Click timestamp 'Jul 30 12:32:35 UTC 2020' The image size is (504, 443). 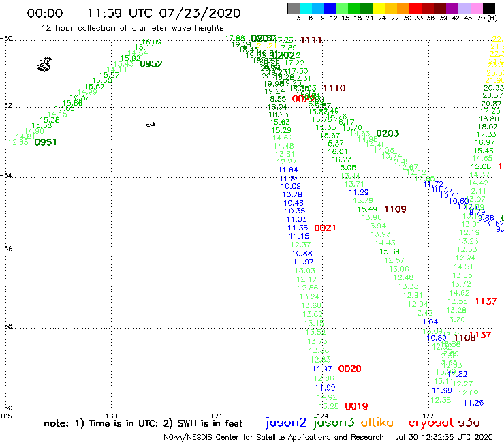pos(443,437)
